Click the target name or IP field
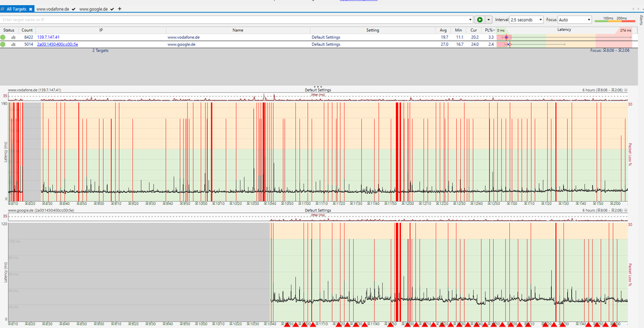644x328 pixels. [x=234, y=20]
